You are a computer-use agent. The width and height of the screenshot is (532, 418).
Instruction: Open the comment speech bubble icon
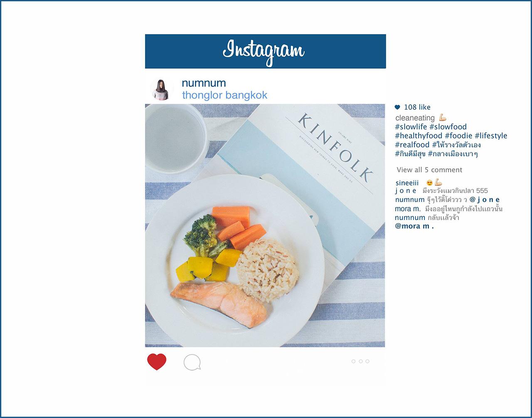pos(192,362)
